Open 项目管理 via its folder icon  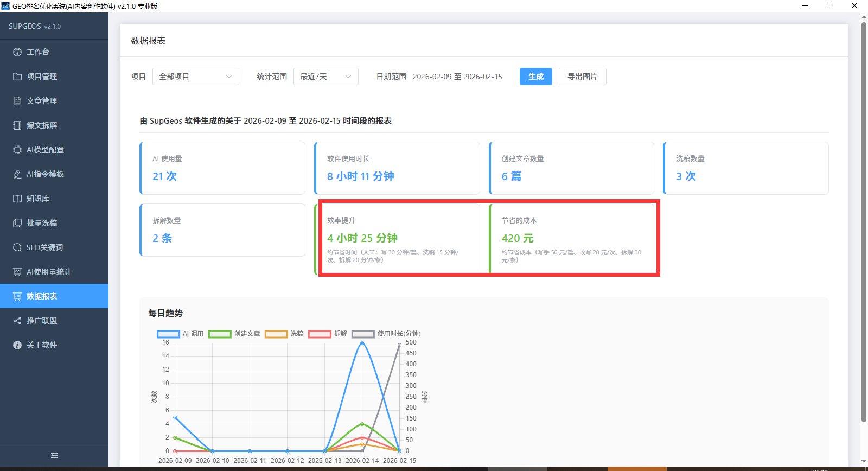point(17,77)
